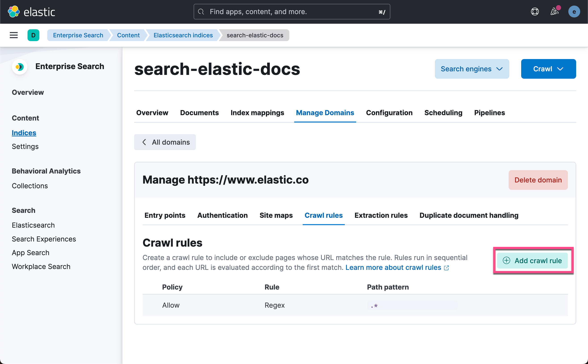Open the hamburger navigation menu

pos(14,35)
